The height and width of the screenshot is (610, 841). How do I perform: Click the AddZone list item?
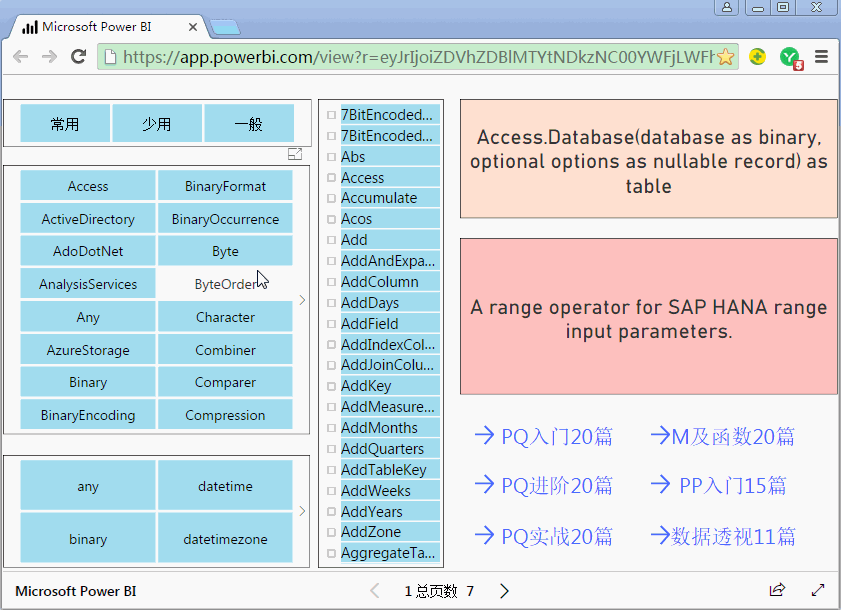[390, 532]
